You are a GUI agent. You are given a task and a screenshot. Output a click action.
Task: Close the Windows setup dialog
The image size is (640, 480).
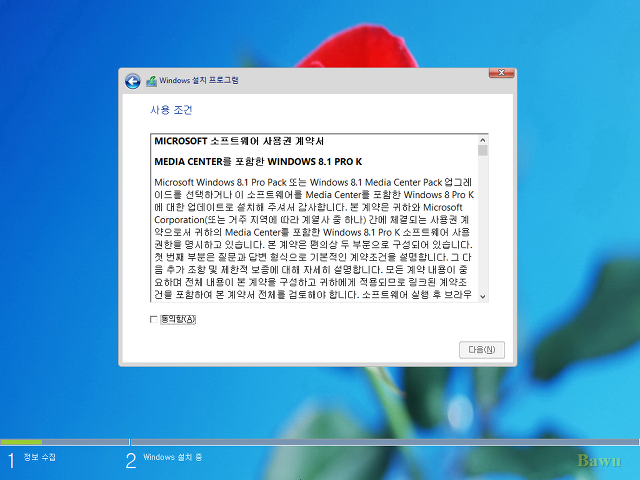[x=502, y=73]
